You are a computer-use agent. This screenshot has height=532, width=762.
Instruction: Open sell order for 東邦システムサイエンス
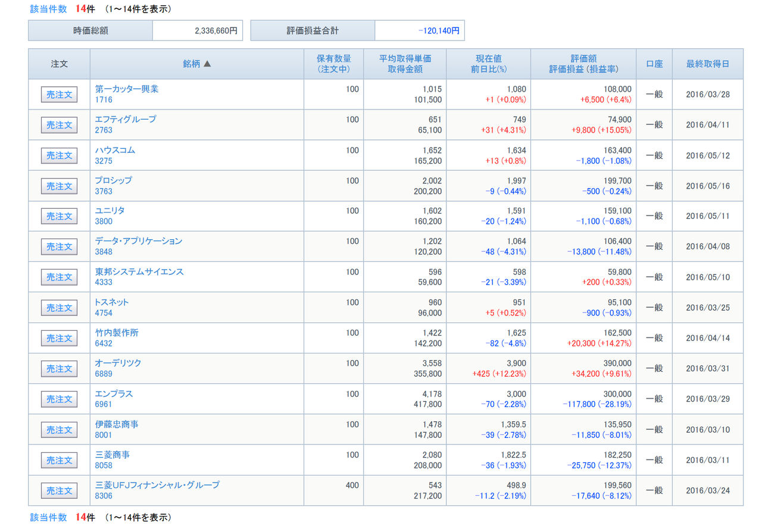[59, 277]
